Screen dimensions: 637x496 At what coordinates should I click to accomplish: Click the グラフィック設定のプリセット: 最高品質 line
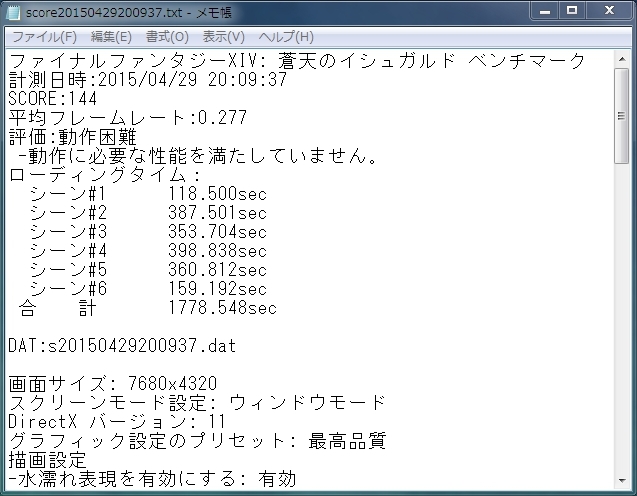(x=197, y=441)
